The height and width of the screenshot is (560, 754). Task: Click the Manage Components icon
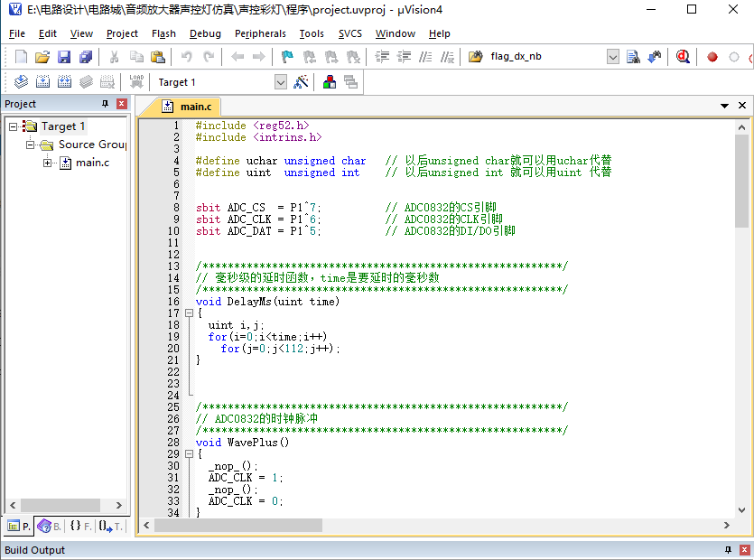click(x=330, y=82)
